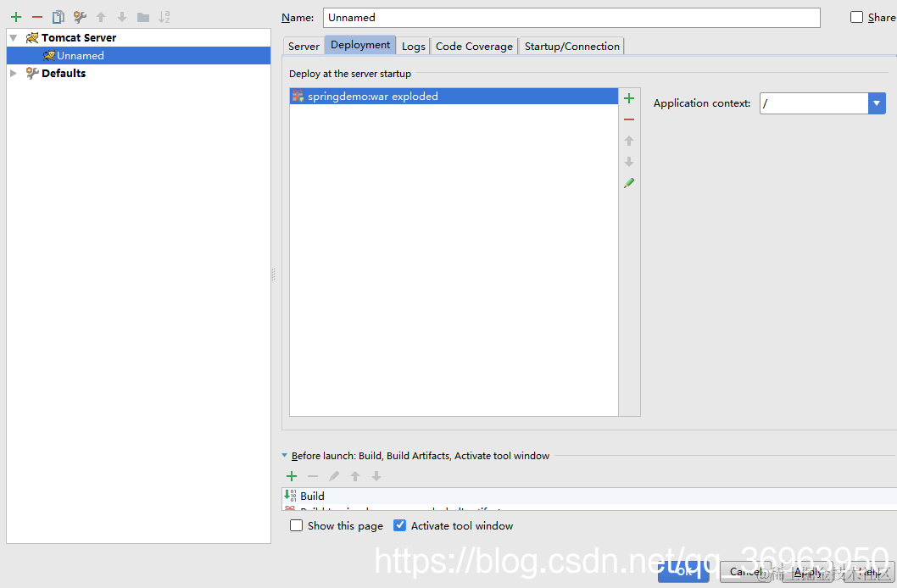Viewport: 897px width, 588px height.
Task: Click Application context text box
Action: [814, 103]
